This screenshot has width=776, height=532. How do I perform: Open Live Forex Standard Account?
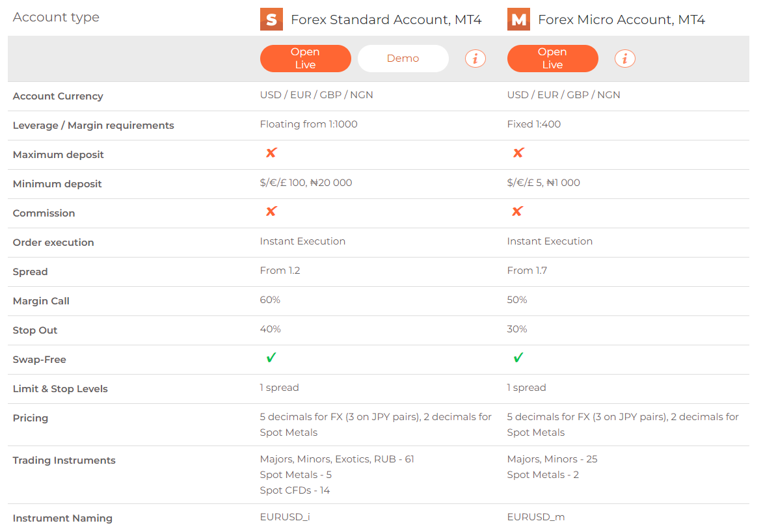[x=305, y=59]
